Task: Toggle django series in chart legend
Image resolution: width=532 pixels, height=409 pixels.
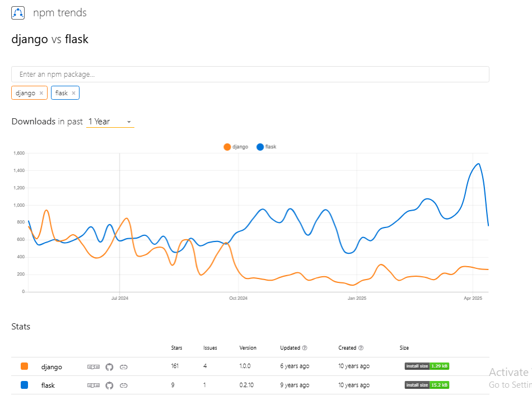Action: click(x=236, y=147)
